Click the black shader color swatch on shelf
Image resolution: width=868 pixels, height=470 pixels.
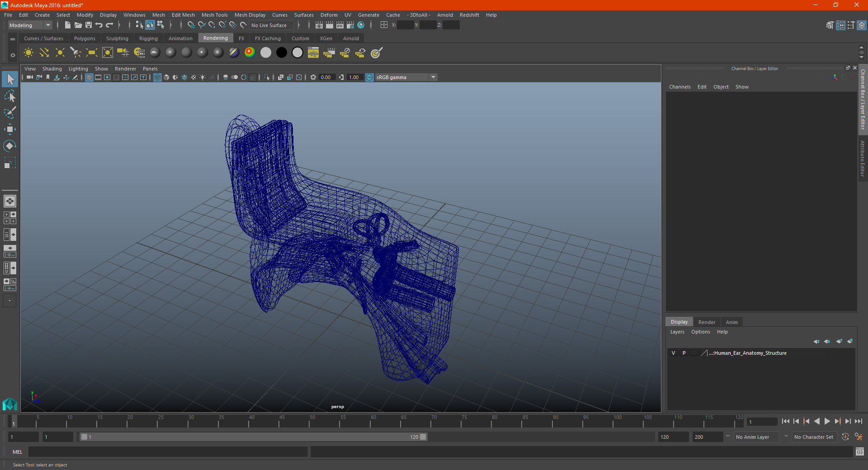pyautogui.click(x=281, y=53)
